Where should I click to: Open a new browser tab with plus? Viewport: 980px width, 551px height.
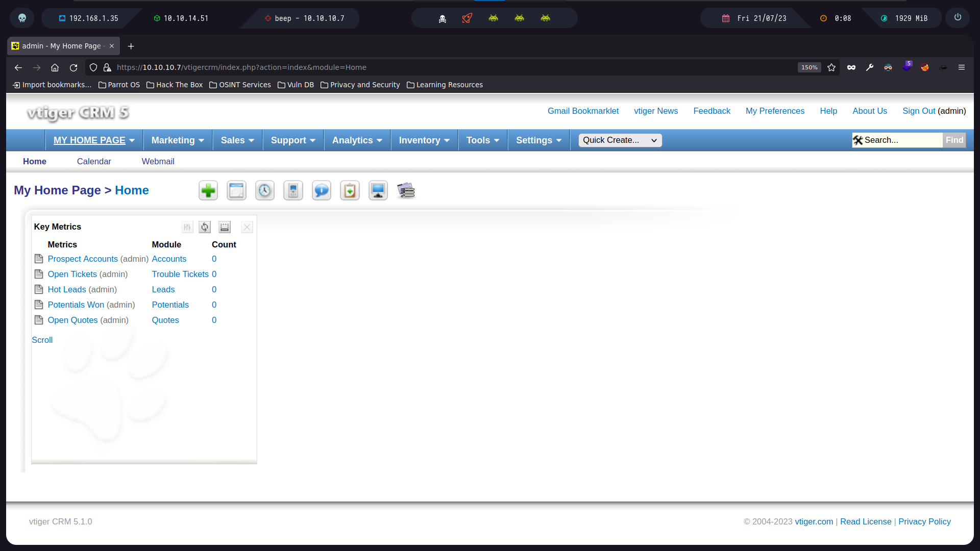pos(131,46)
